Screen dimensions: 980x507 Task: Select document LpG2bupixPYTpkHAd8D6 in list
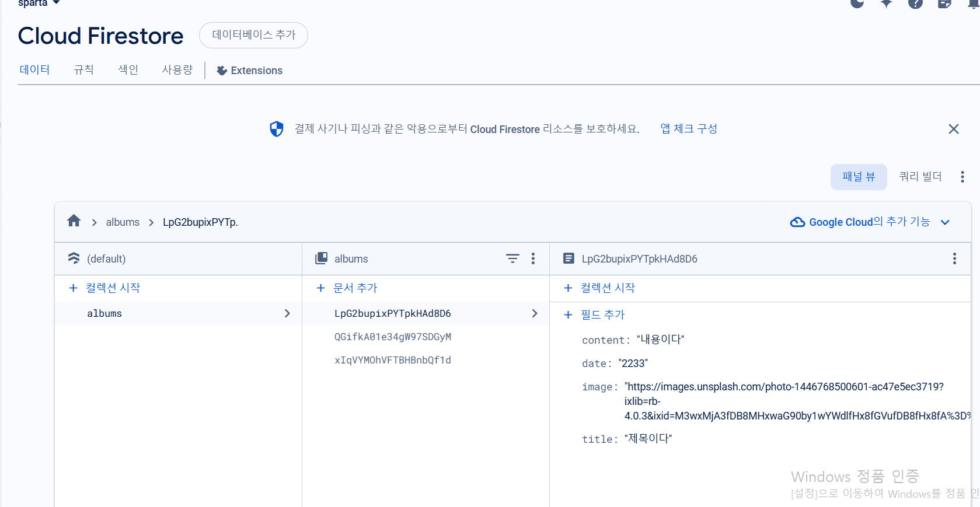click(426, 313)
